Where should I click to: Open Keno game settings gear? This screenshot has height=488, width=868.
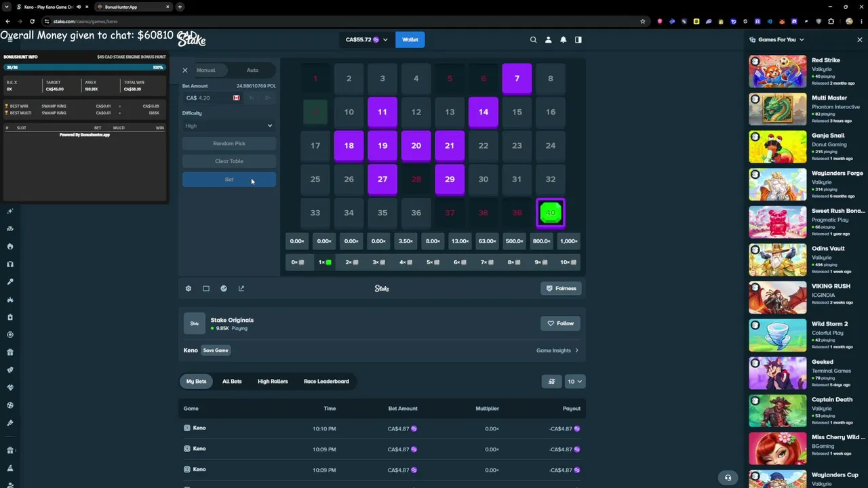click(x=189, y=288)
